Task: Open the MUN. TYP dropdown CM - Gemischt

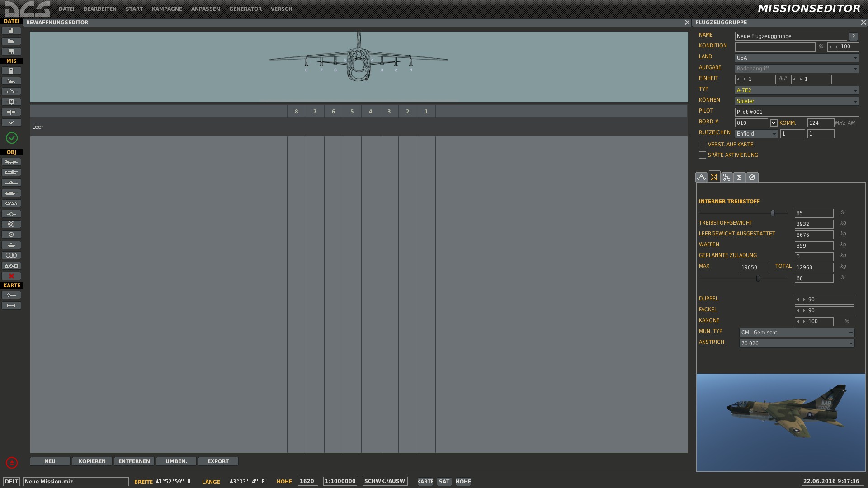Action: (x=797, y=333)
